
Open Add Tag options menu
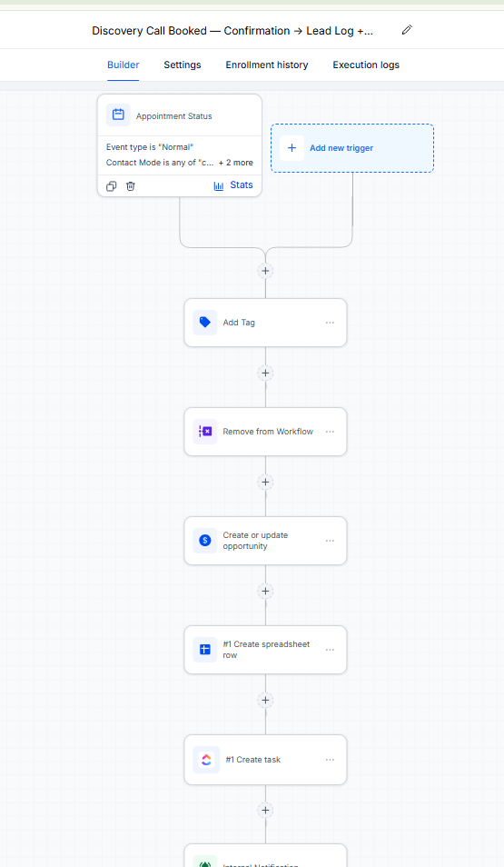click(330, 323)
